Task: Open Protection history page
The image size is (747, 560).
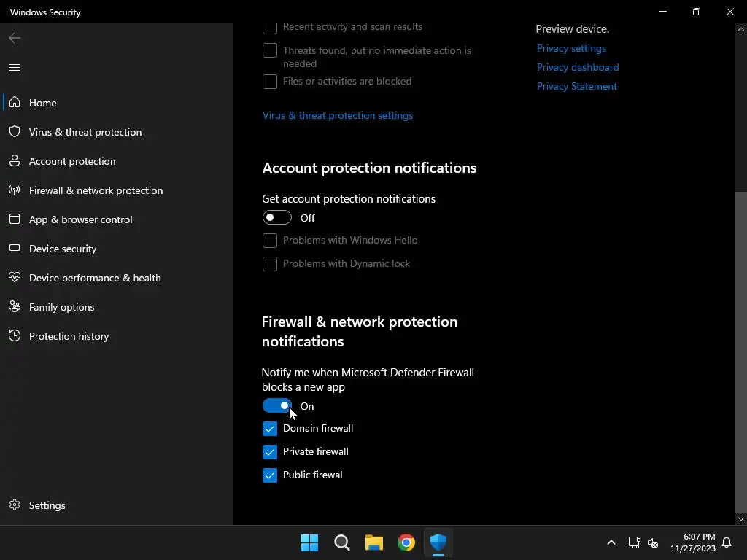Action: point(117,335)
